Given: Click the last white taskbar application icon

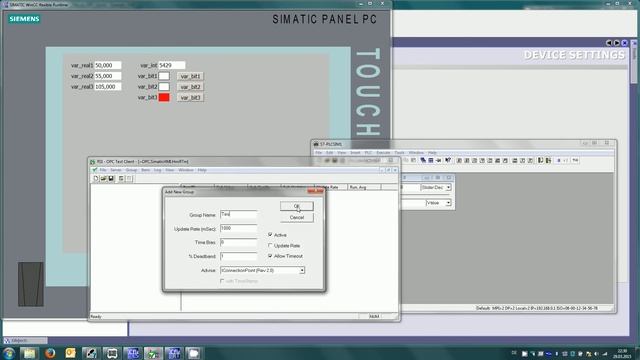Looking at the screenshot, I should click(x=194, y=353).
